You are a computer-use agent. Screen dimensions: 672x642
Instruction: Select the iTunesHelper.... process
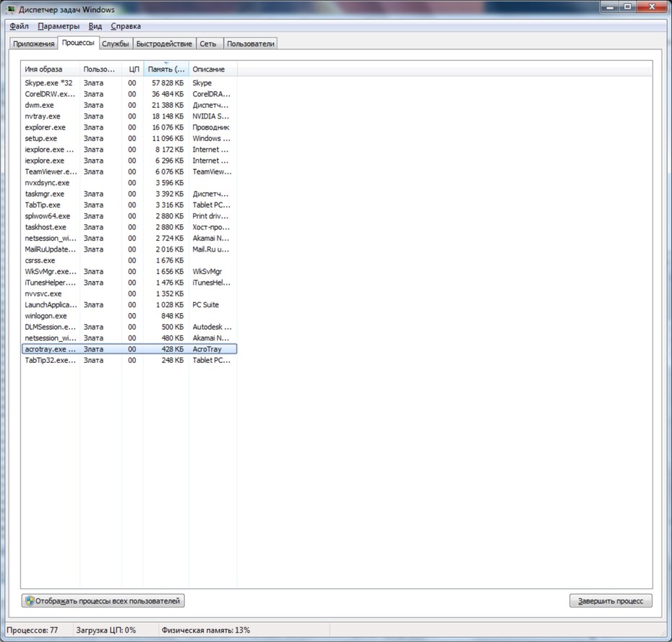129,283
